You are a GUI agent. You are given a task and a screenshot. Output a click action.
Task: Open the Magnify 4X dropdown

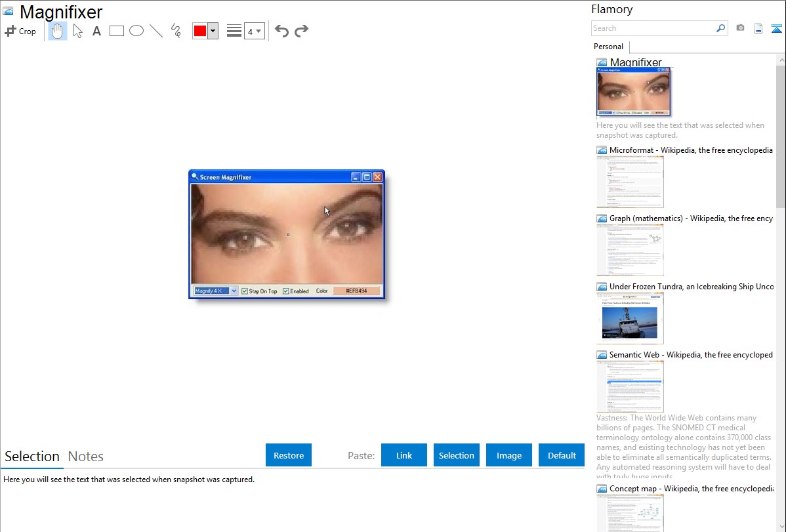coord(234,291)
